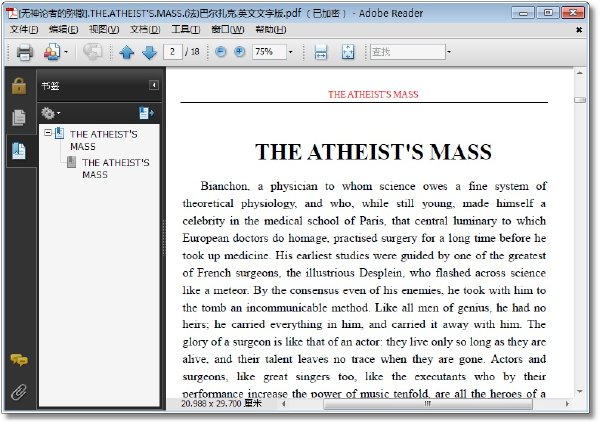Select the fit one full page icon
This screenshot has width=600, height=424.
[348, 52]
